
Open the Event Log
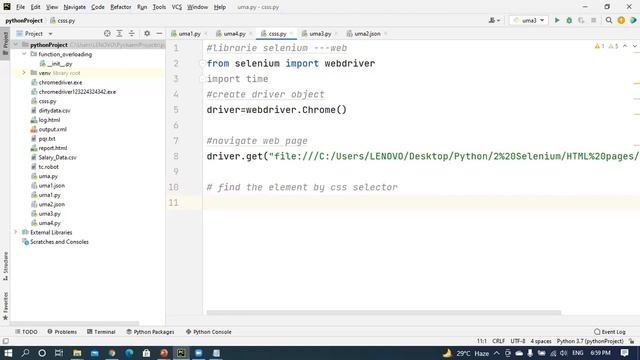pyautogui.click(x=610, y=332)
